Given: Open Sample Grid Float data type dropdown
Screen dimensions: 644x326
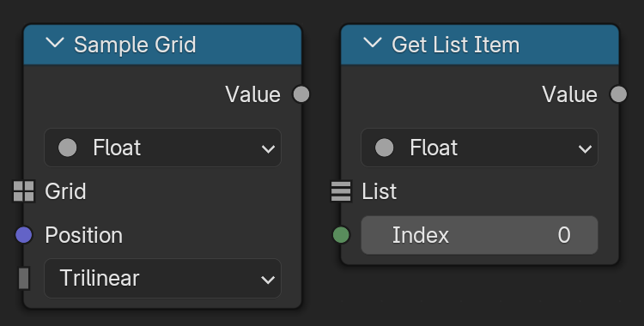Looking at the screenshot, I should (162, 148).
